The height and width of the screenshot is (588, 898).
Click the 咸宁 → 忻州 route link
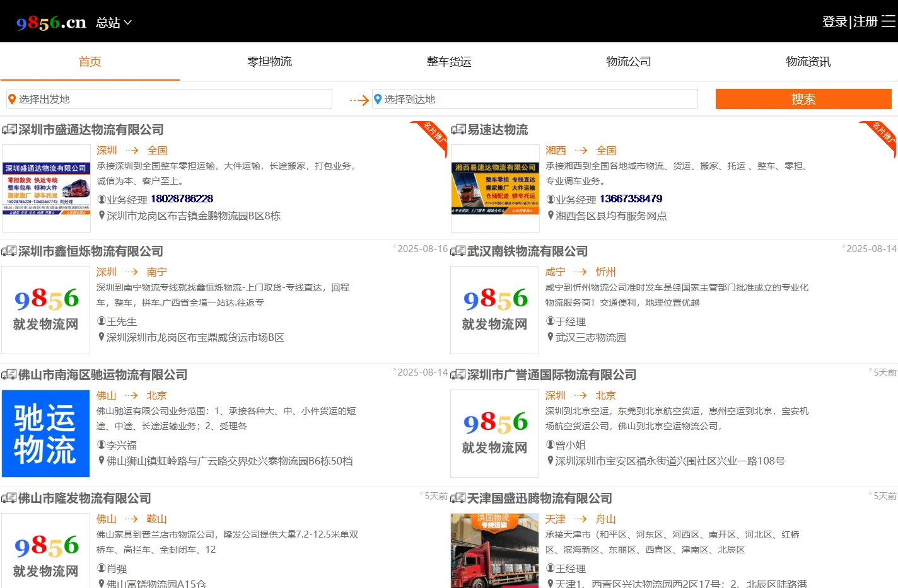click(581, 272)
